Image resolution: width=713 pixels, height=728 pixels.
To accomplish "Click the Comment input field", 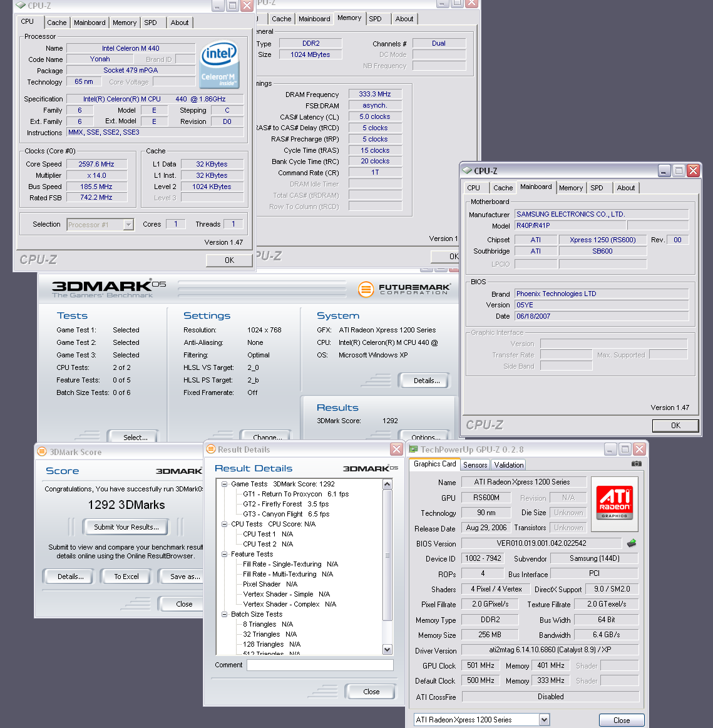I will point(321,665).
